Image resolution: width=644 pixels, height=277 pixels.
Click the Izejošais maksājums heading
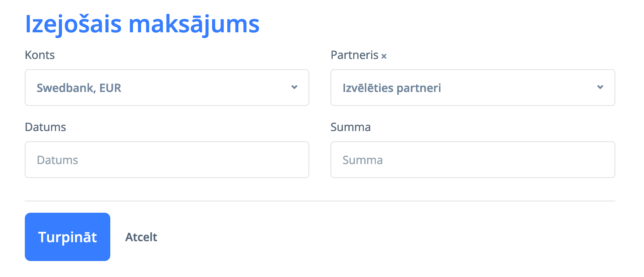[x=142, y=24]
